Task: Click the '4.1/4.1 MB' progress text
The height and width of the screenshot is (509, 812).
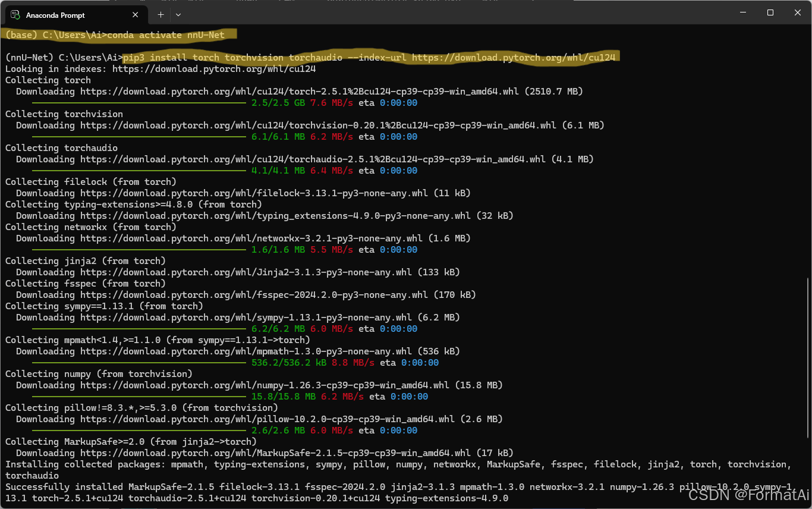Action: click(278, 171)
